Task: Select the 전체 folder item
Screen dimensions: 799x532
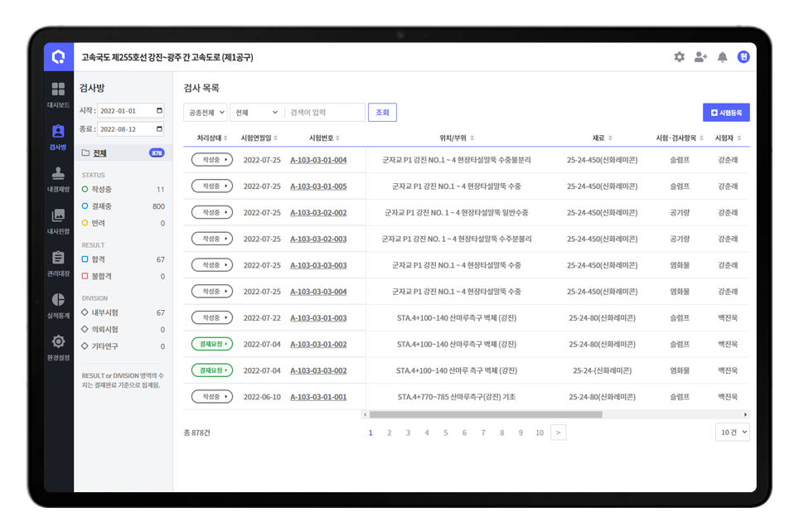Action: (99, 153)
